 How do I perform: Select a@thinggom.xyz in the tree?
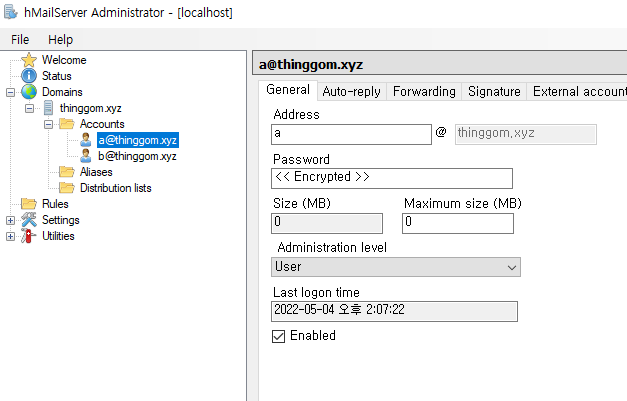138,140
